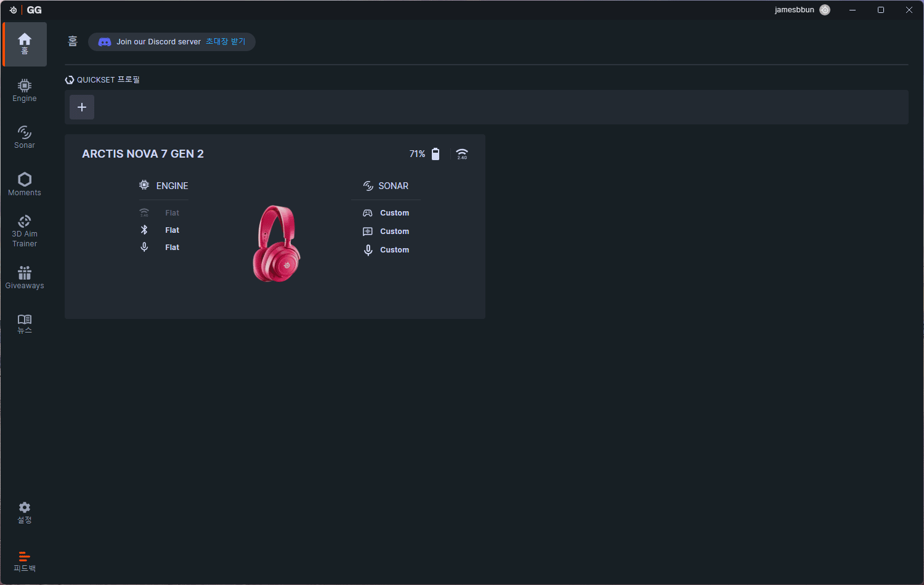Image resolution: width=924 pixels, height=585 pixels.
Task: Click the jamesbbun account avatar
Action: 825,10
